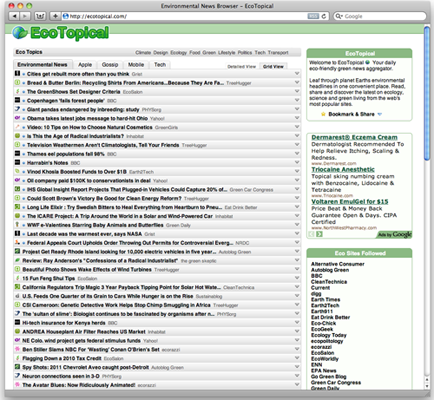Click the EcoTopical globe logo
Image resolution: width=434 pixels, height=400 pixels.
[20, 33]
